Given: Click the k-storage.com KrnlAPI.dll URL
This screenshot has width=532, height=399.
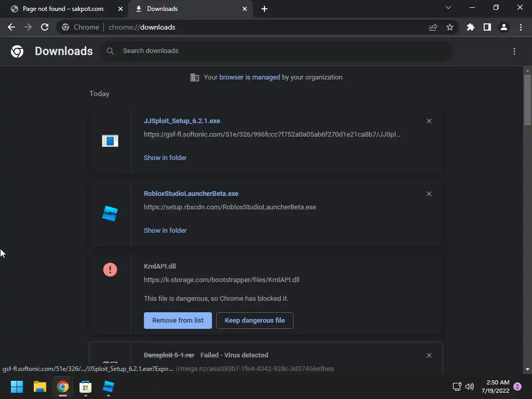Looking at the screenshot, I should (221, 280).
